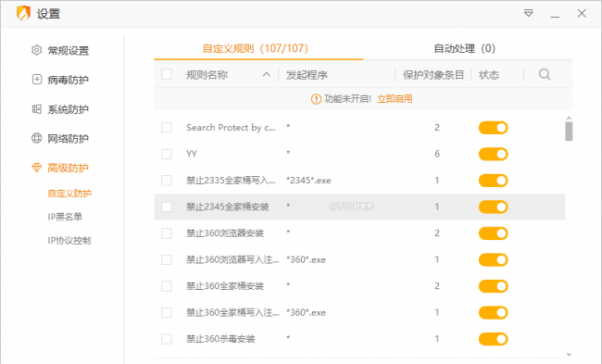Viewport: 602px width, 364px height.
Task: Select the Search Protect by c... rule name
Action: [231, 128]
